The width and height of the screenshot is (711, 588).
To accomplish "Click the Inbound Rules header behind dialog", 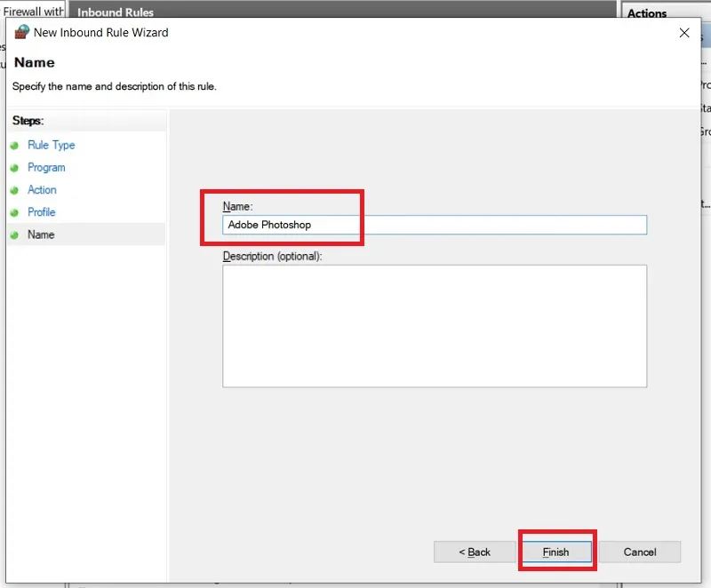I will coord(116,12).
